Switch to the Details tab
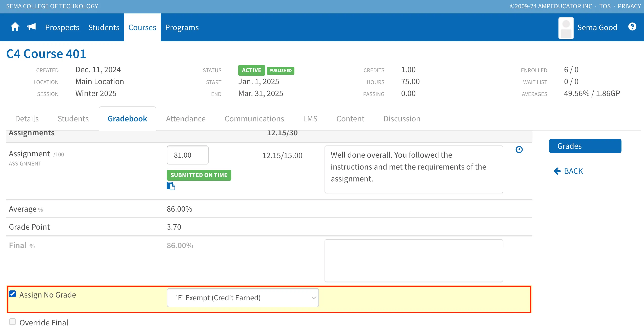 pyautogui.click(x=27, y=119)
